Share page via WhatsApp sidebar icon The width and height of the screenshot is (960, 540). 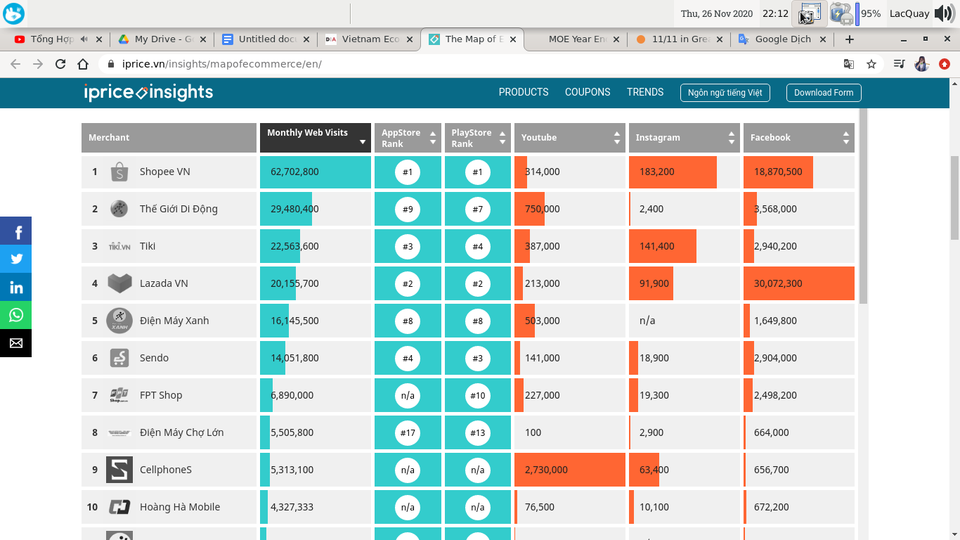click(x=16, y=315)
